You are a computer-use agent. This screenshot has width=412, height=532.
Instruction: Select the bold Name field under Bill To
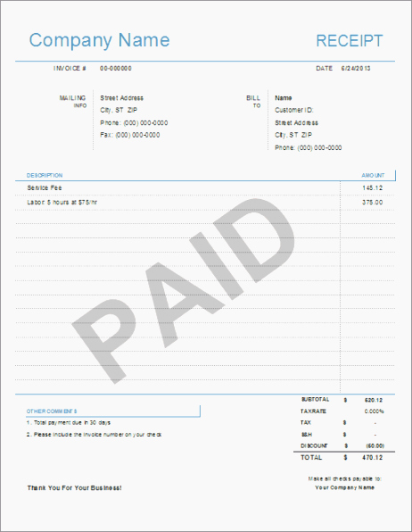284,98
